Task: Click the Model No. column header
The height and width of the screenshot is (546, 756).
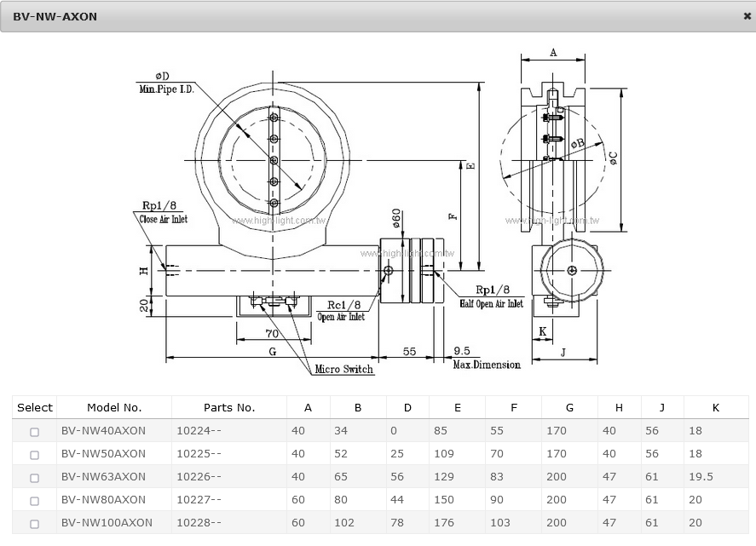Action: tap(114, 408)
